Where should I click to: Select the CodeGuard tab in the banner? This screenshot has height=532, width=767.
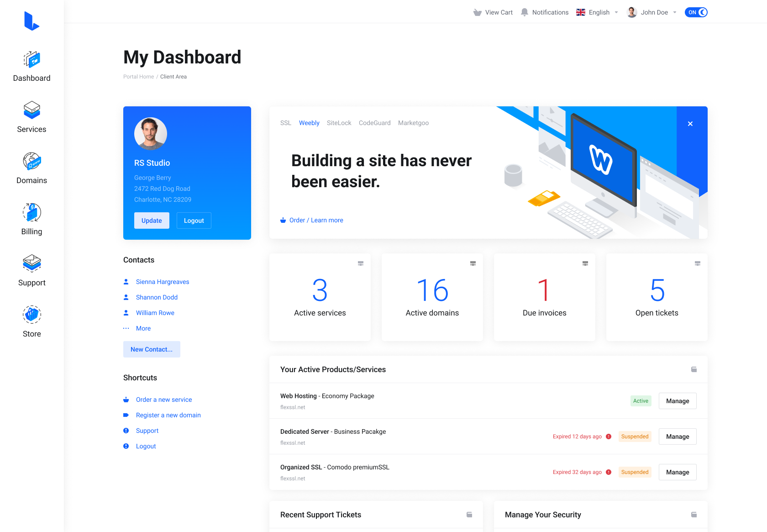click(374, 122)
